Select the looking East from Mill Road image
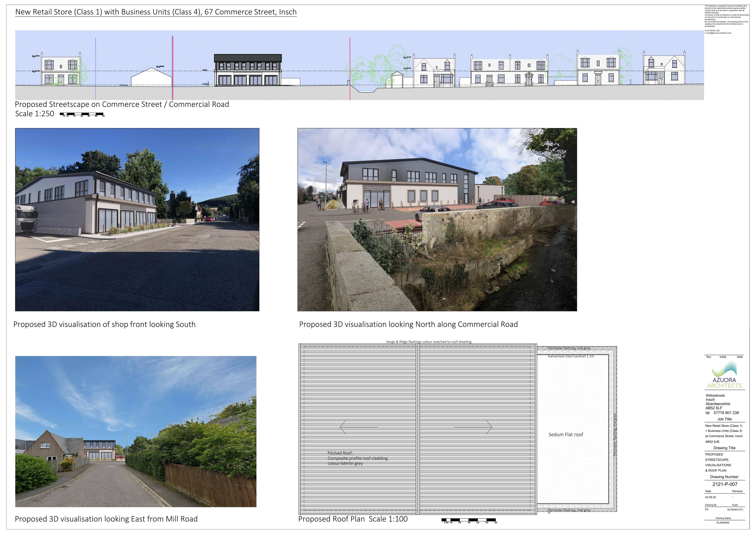The image size is (756, 534). point(136,431)
